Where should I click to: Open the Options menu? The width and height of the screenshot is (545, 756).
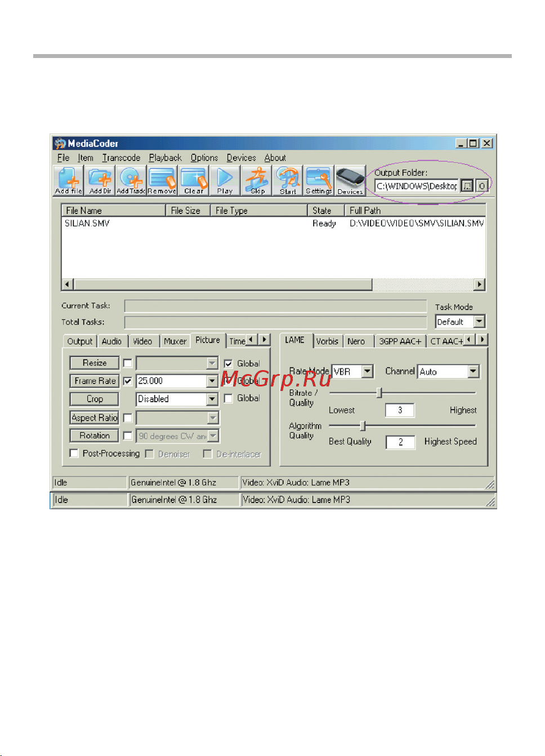[204, 158]
